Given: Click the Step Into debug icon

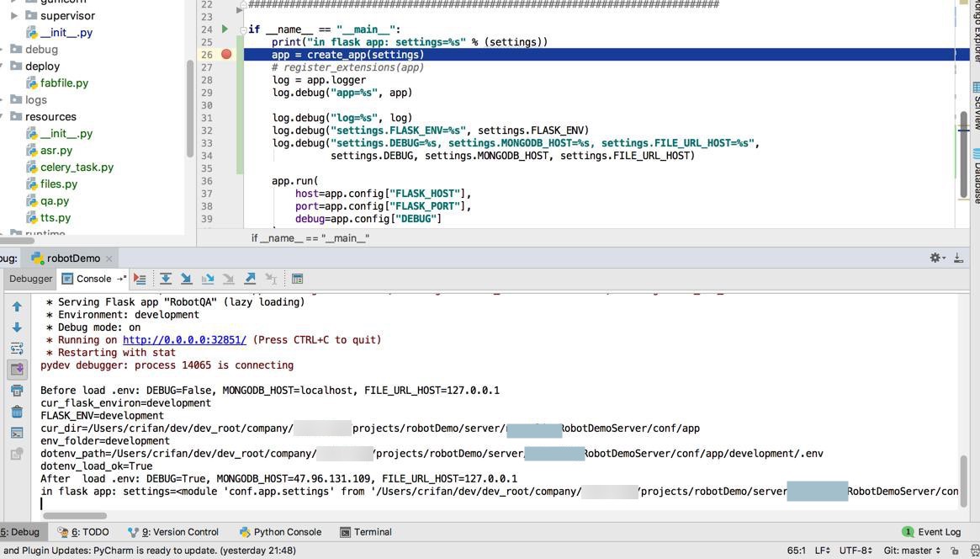Looking at the screenshot, I should (x=186, y=279).
